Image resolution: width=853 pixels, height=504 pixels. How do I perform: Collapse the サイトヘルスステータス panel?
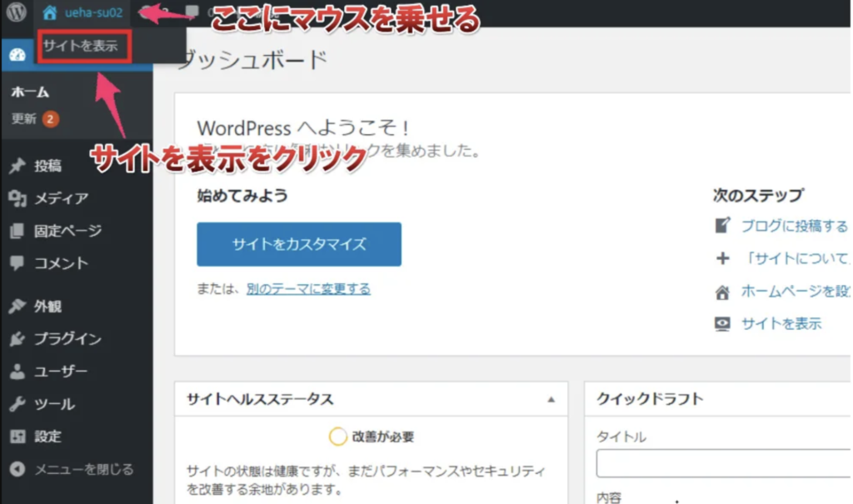tap(551, 400)
